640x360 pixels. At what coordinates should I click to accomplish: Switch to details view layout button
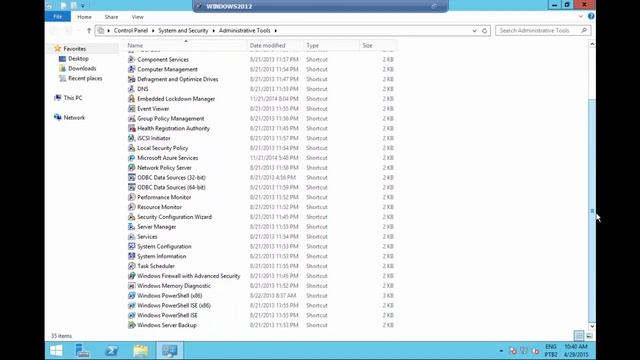pyautogui.click(x=579, y=336)
